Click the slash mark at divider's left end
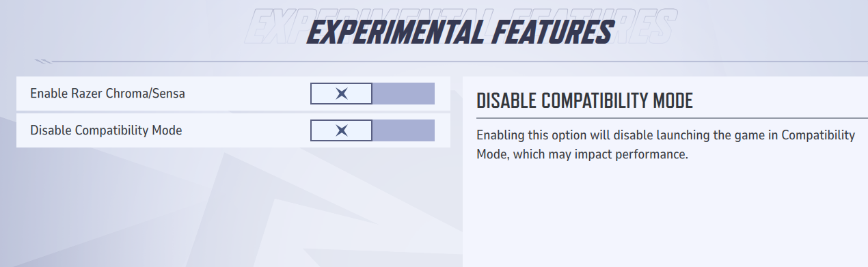 [x=44, y=61]
